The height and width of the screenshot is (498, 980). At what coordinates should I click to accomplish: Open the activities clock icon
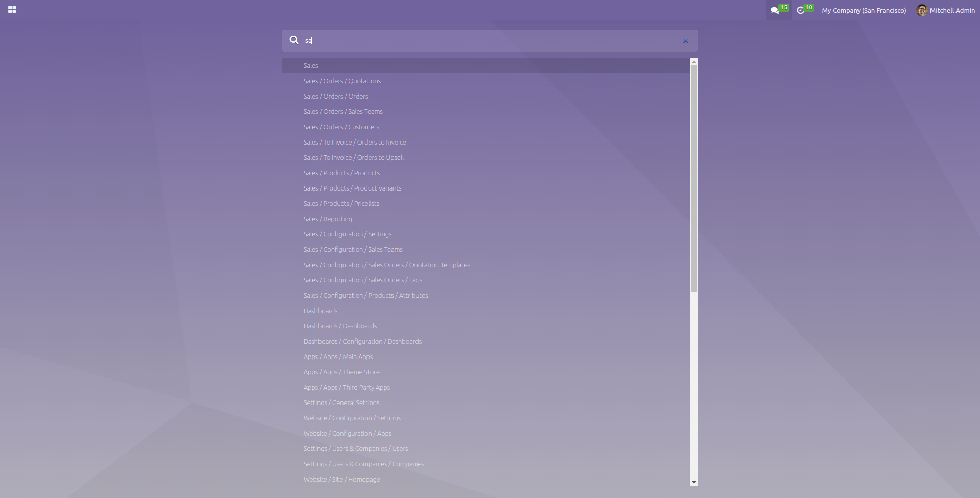[801, 10]
